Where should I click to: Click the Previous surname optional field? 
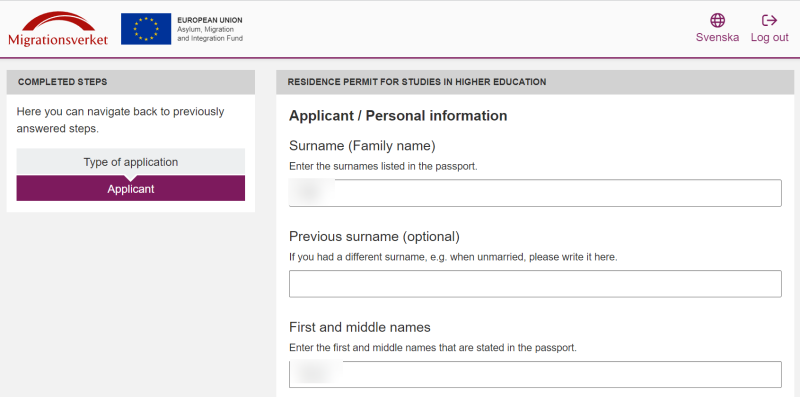point(535,284)
